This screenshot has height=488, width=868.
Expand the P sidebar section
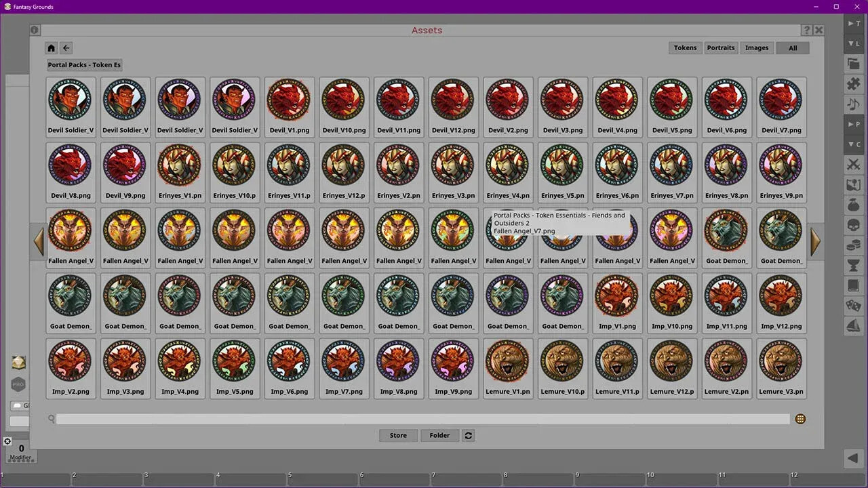point(854,124)
